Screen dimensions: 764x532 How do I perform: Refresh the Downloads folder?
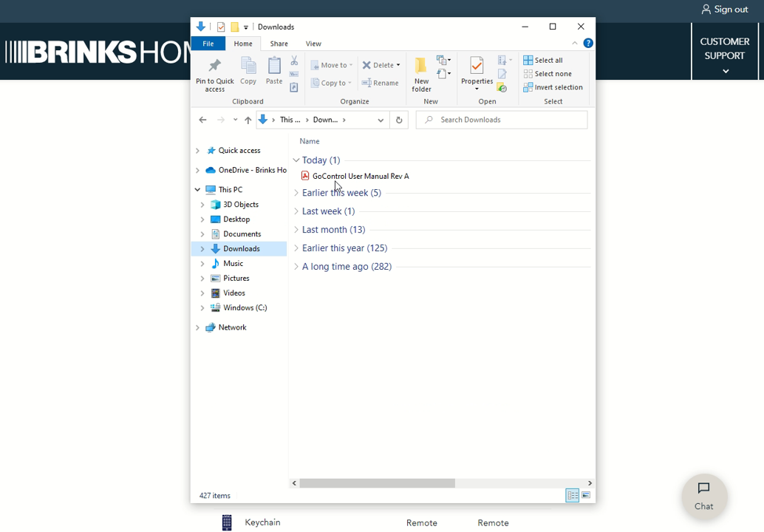coord(399,119)
